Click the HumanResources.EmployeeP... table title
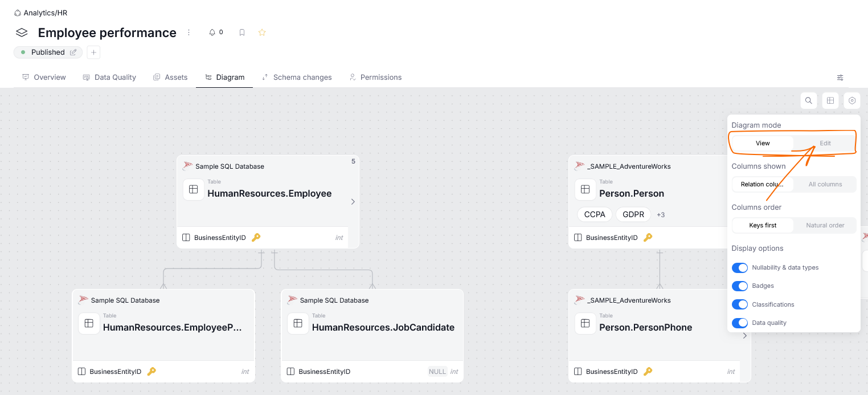868x395 pixels. pyautogui.click(x=173, y=327)
